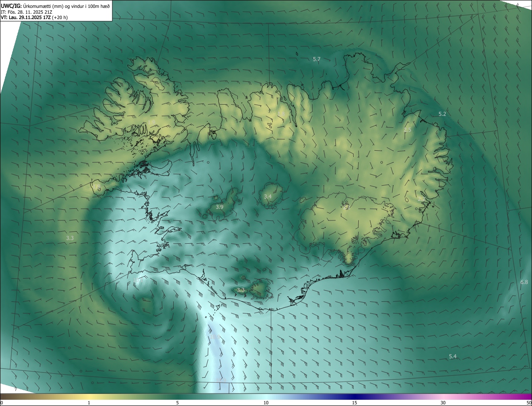
Task: Click the title "Úrkomumætti (mm) og vindur í 100m hæð"
Action: (66, 6)
